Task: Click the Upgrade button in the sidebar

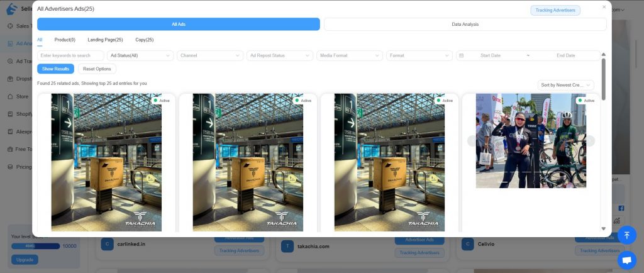Action: [25, 259]
